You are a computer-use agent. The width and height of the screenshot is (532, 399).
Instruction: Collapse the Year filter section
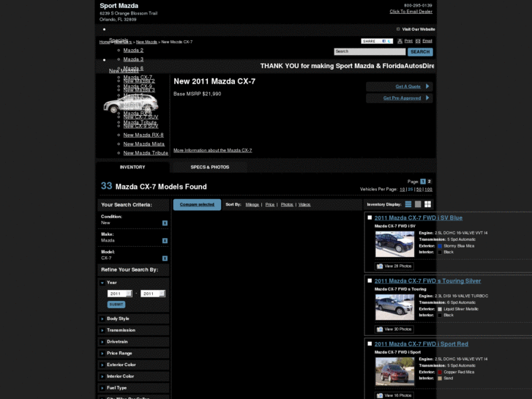click(102, 283)
